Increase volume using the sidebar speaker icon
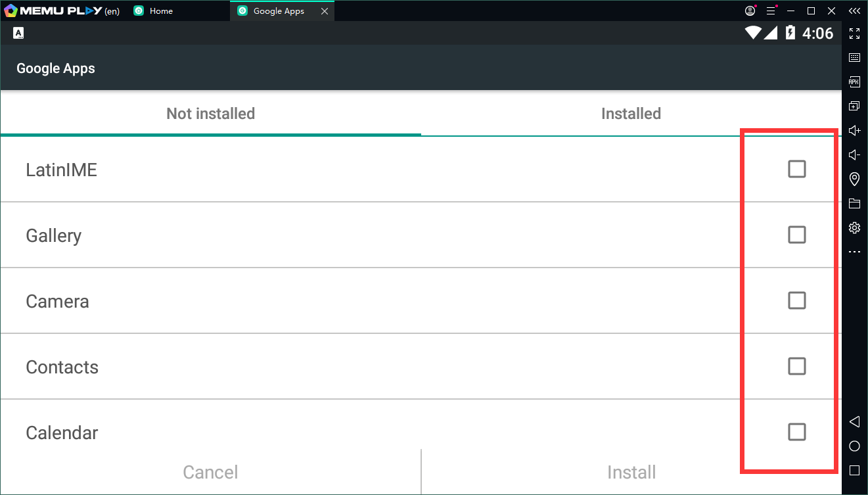This screenshot has width=868, height=495. pos(854,131)
